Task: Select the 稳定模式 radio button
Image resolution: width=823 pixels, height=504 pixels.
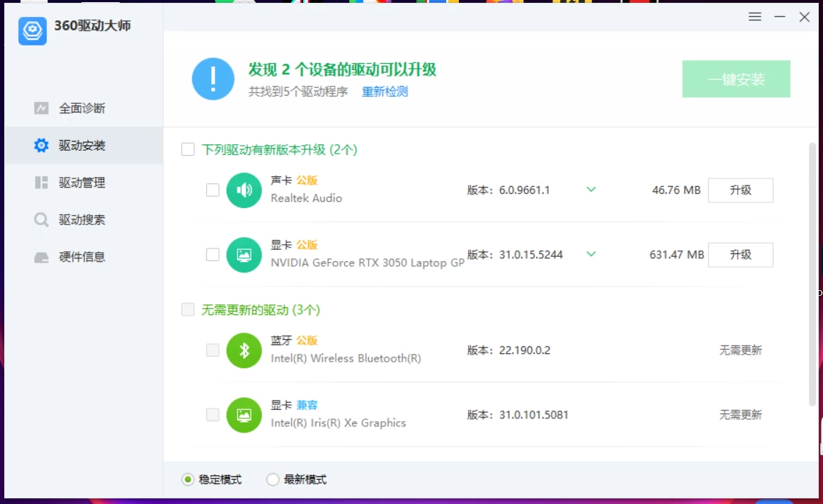Action: 188,479
